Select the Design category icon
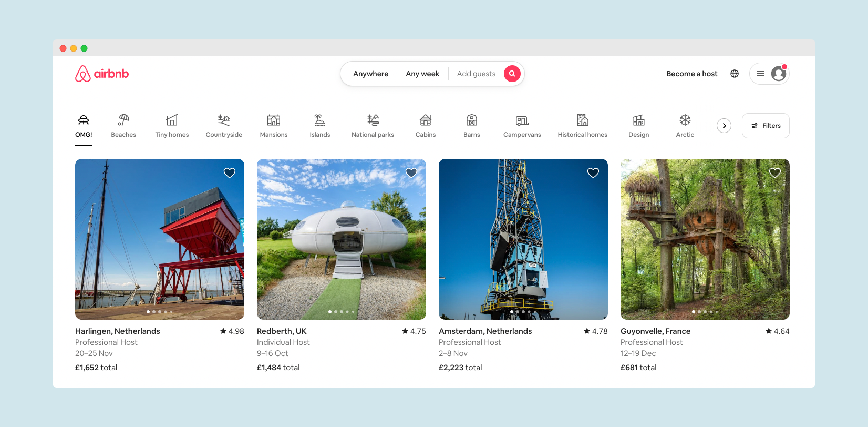This screenshot has height=427, width=868. click(639, 120)
